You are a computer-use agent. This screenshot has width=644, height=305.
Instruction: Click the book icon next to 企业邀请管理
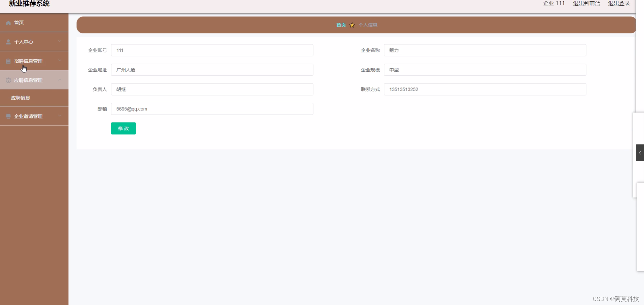point(8,116)
